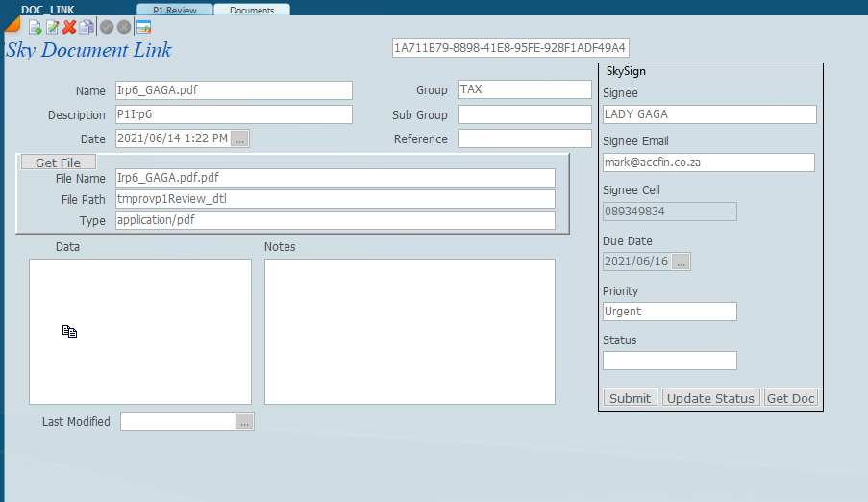The image size is (868, 502).
Task: Click the grey circle cancel icon
Action: coord(124,27)
